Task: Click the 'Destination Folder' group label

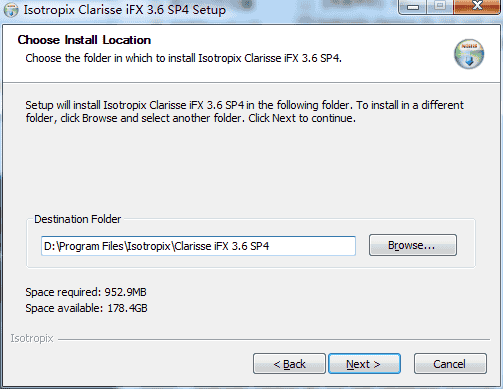Action: pyautogui.click(x=78, y=219)
